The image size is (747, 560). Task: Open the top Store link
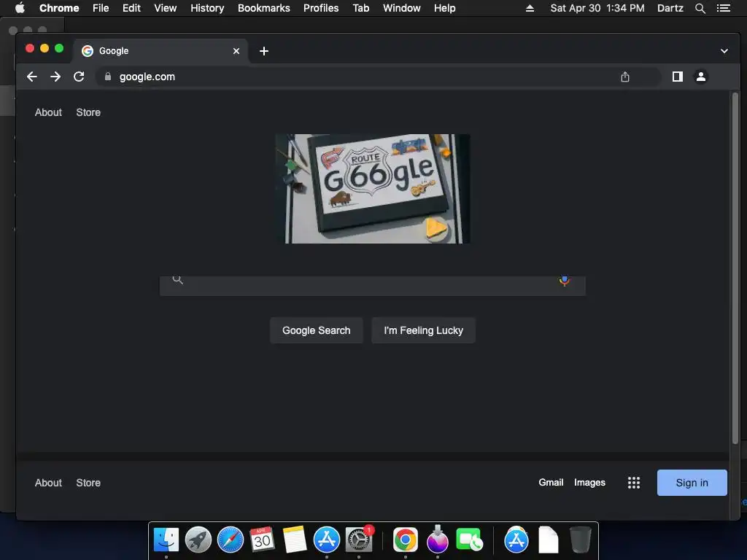88,112
